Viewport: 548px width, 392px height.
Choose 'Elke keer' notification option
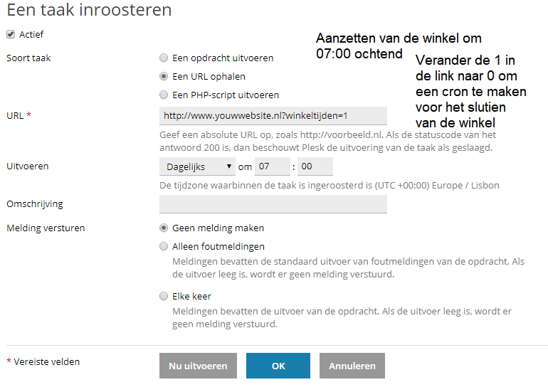[164, 297]
